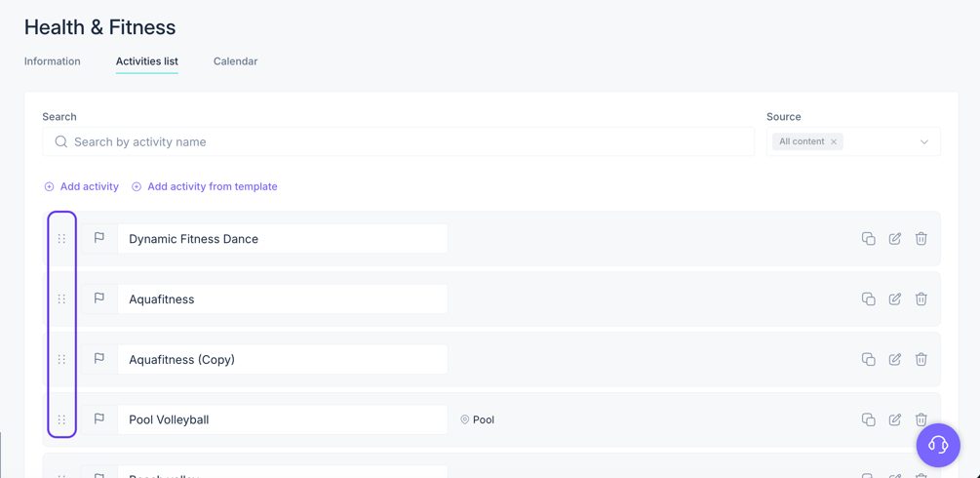Edit the Aquafitness (Copy) activity
Image resolution: width=980 pixels, height=478 pixels.
click(895, 359)
